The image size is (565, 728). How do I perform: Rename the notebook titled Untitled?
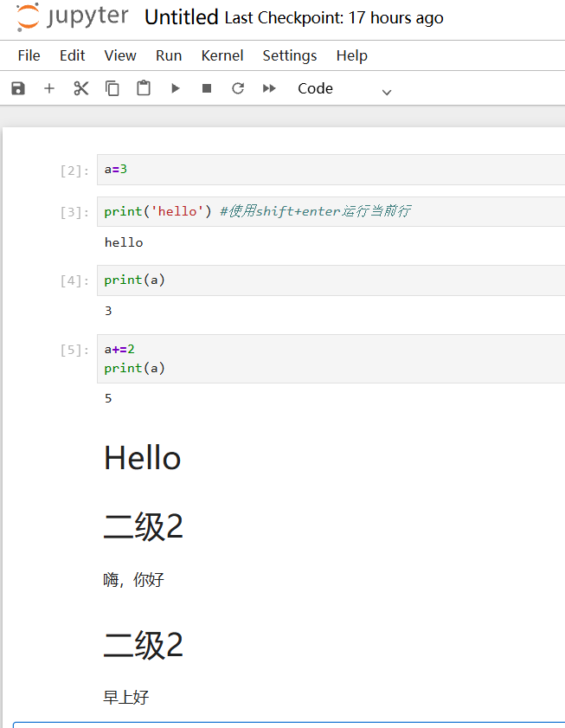tap(182, 17)
